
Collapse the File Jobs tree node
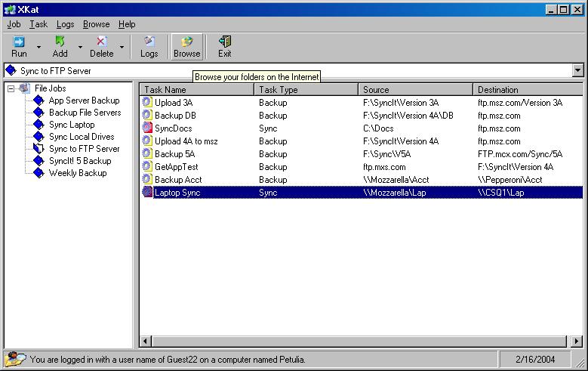point(11,88)
